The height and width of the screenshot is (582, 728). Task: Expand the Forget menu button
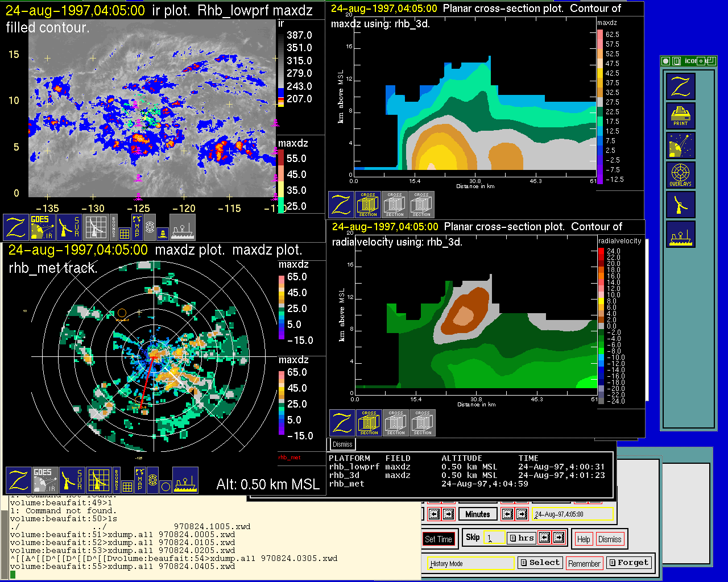(x=628, y=563)
